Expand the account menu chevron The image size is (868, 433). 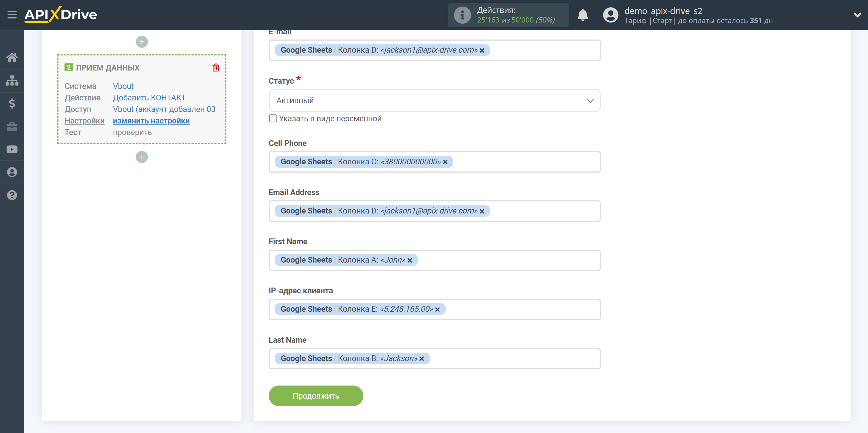[857, 15]
